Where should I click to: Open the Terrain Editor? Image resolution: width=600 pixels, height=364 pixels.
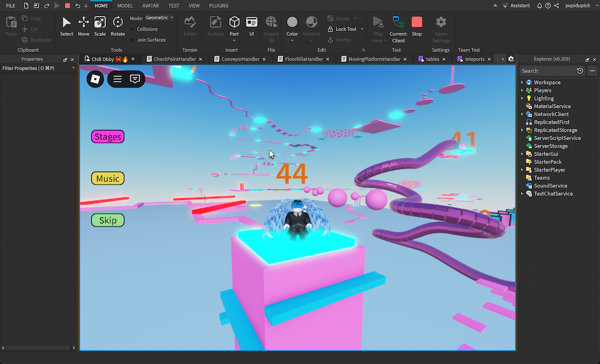tap(190, 26)
